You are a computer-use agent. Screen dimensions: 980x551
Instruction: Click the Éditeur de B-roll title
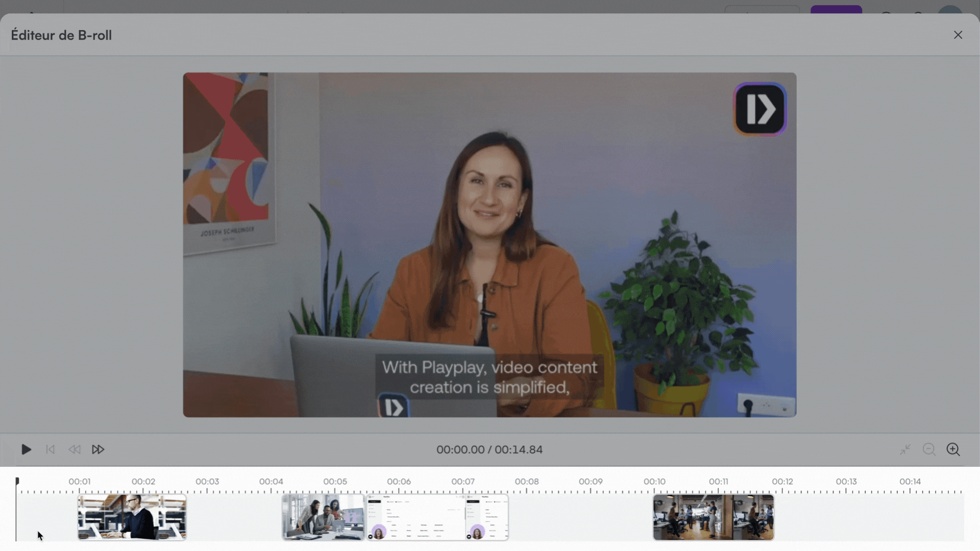pyautogui.click(x=61, y=35)
